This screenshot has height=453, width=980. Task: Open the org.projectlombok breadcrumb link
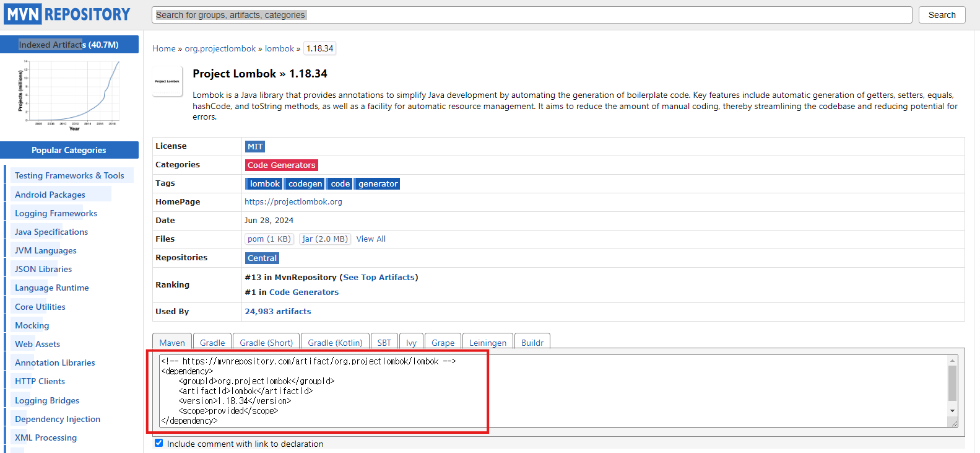coord(220,48)
